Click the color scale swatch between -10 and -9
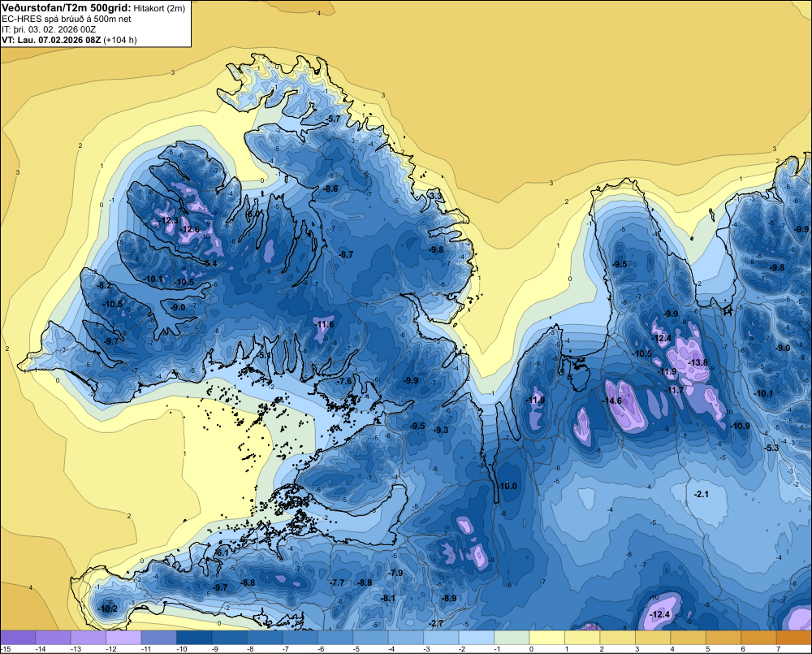The image size is (812, 654). tap(194, 638)
